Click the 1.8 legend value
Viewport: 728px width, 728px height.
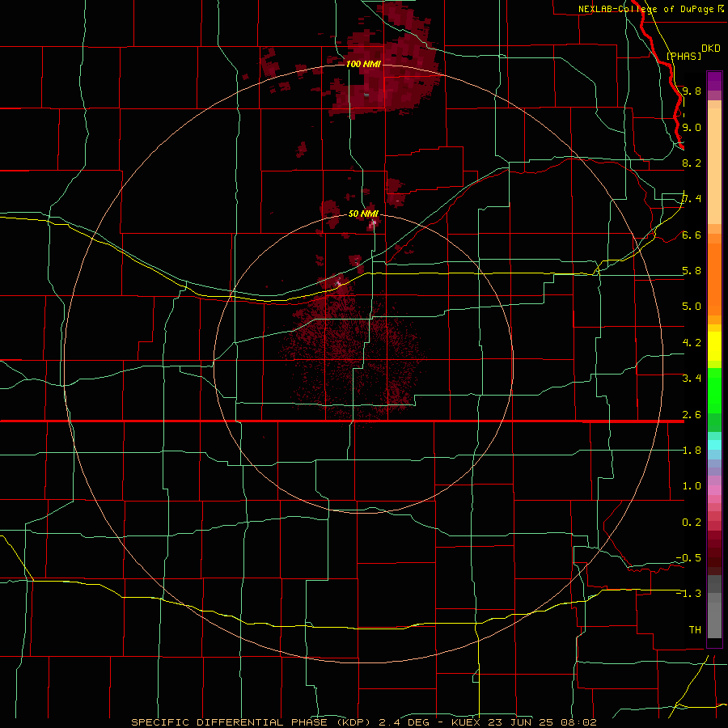click(692, 451)
